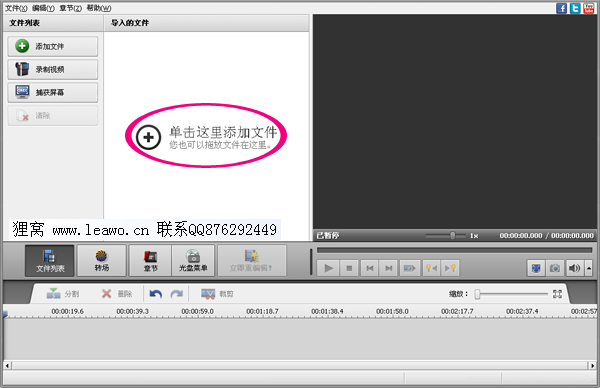Switch to the 文件列表 tab
600x388 pixels.
[x=50, y=261]
